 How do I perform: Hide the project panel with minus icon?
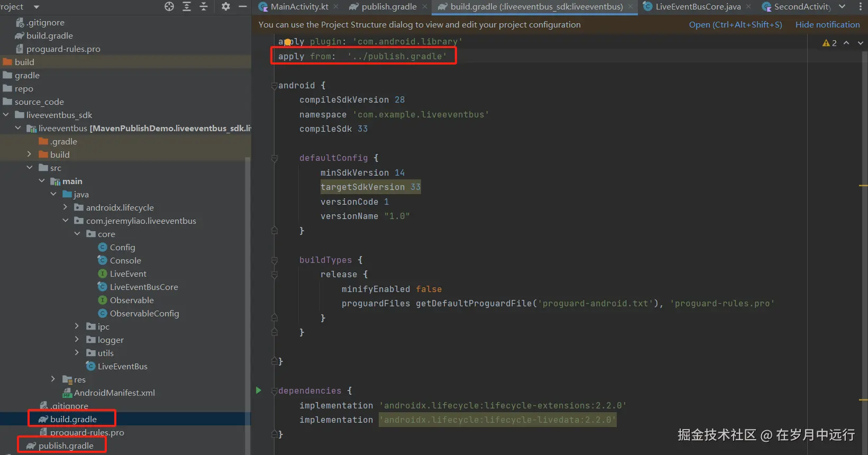point(243,6)
